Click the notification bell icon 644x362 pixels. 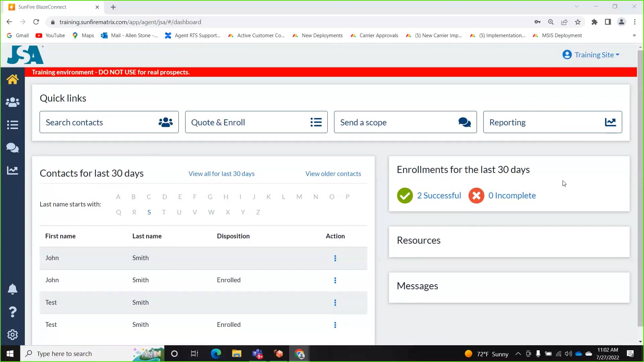tap(12, 289)
